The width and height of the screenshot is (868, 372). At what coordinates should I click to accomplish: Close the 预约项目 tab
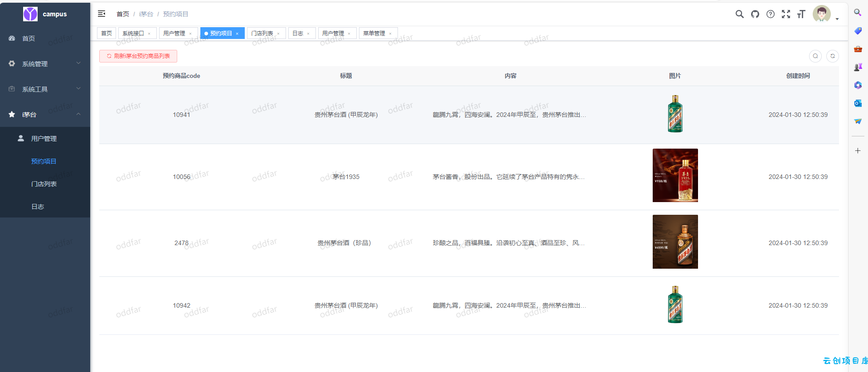[237, 34]
